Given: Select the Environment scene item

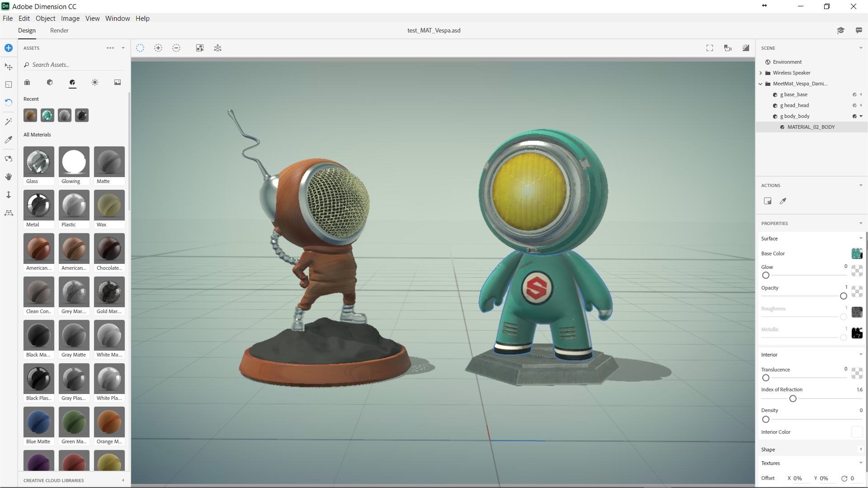Looking at the screenshot, I should [787, 62].
